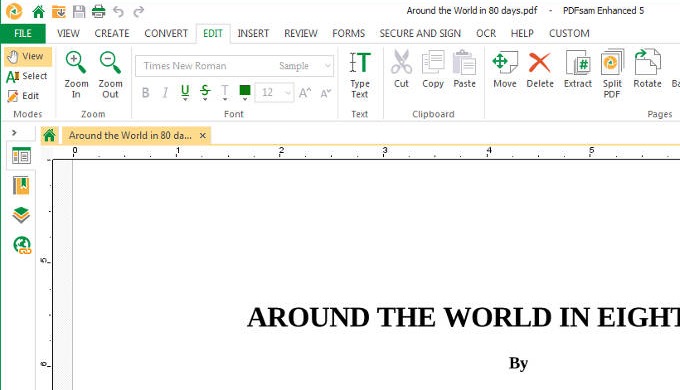Click the PDFsam application logo
Screen dimensions: 680x390
[x=14, y=11]
